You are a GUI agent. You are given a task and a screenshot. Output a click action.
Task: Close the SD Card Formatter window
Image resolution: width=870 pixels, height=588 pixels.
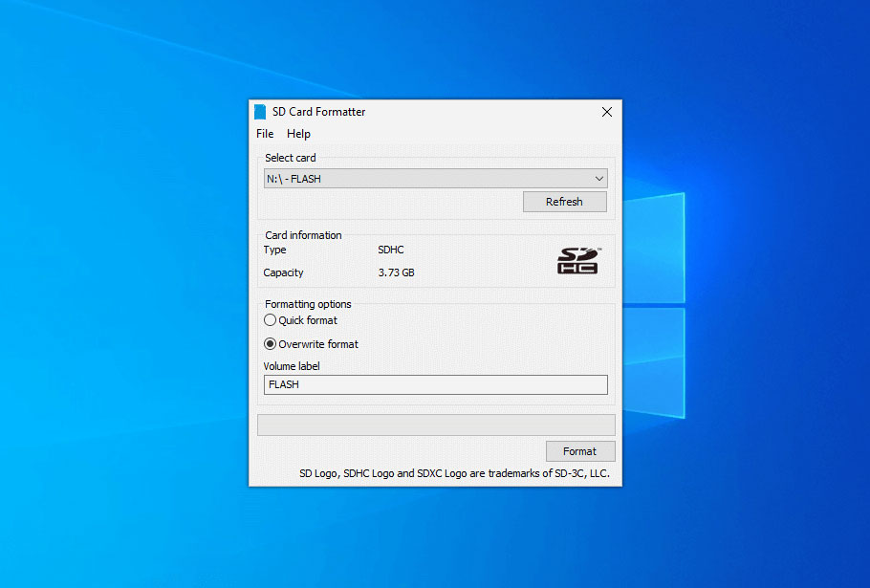[607, 112]
